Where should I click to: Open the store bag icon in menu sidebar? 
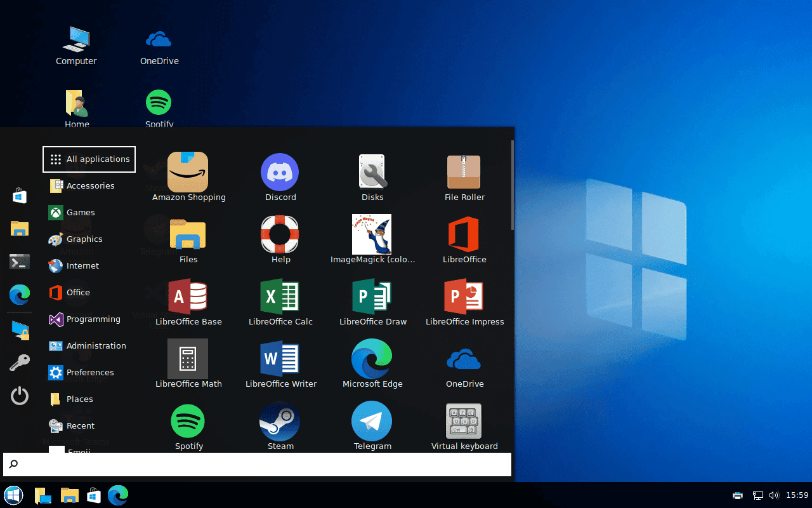click(x=20, y=196)
